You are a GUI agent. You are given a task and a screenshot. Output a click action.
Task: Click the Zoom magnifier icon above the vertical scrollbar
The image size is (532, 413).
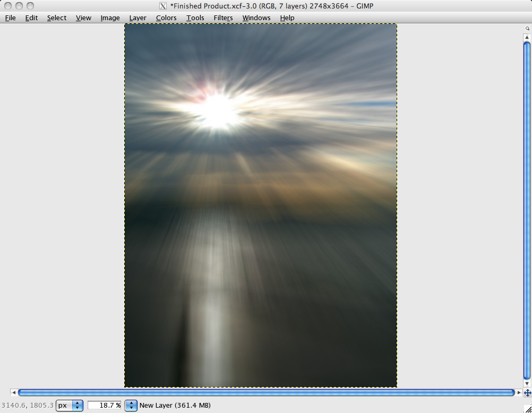pyautogui.click(x=526, y=28)
